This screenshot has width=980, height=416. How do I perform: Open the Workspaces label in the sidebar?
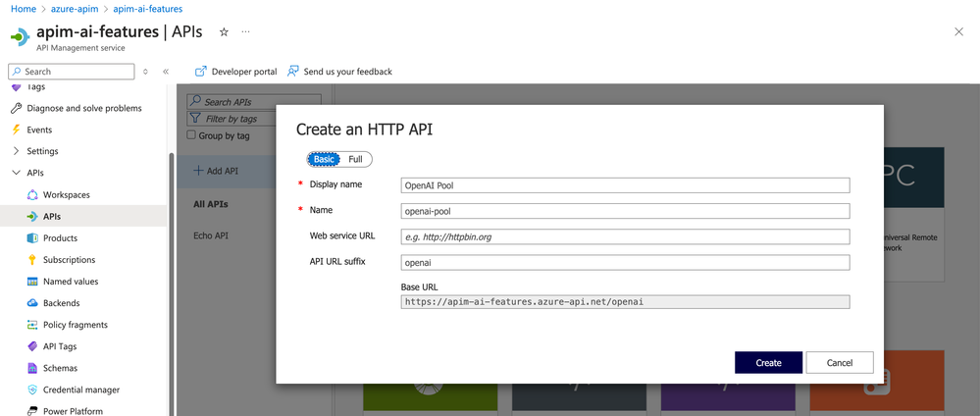pos(67,194)
